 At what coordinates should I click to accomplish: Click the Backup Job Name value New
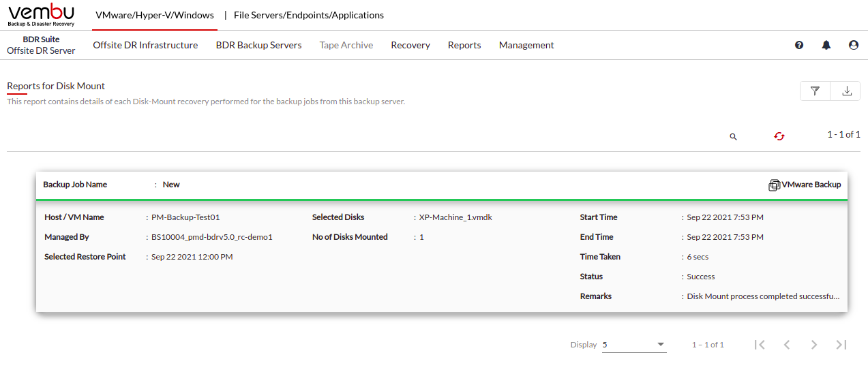(171, 185)
